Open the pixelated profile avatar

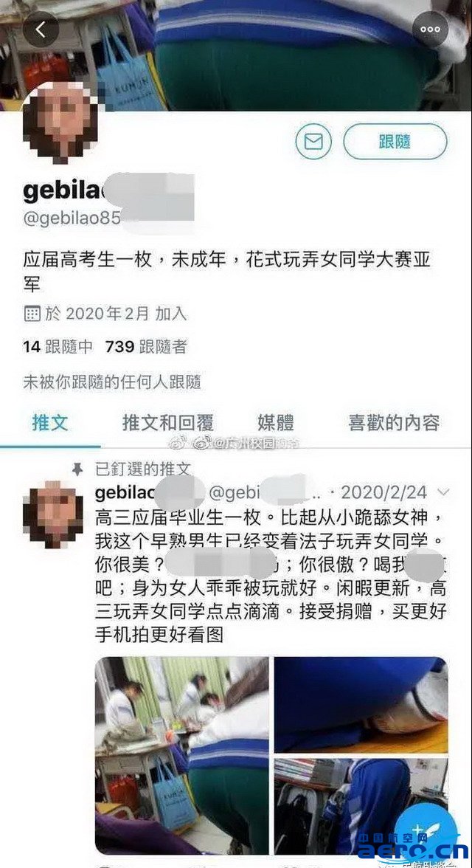pyautogui.click(x=60, y=123)
